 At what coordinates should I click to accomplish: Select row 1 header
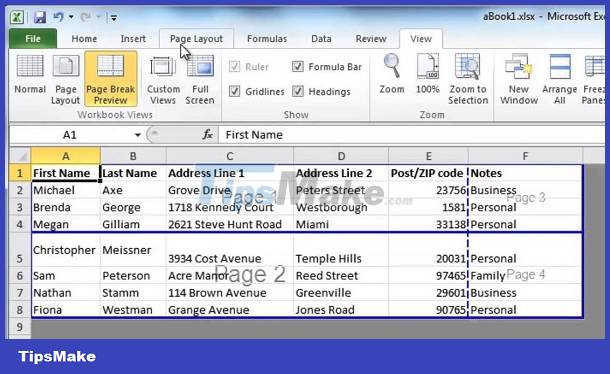(x=20, y=173)
